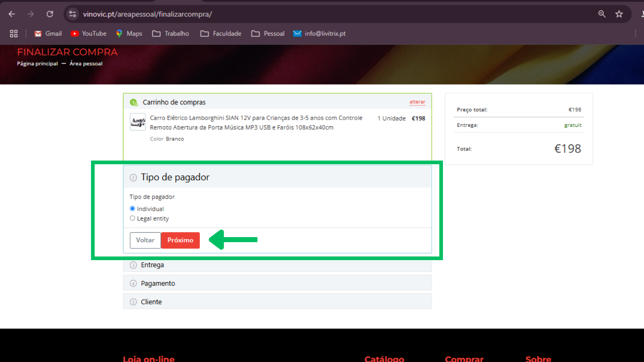Select the Legal entity payer type
Screen dimensions: 644x362
point(132,218)
